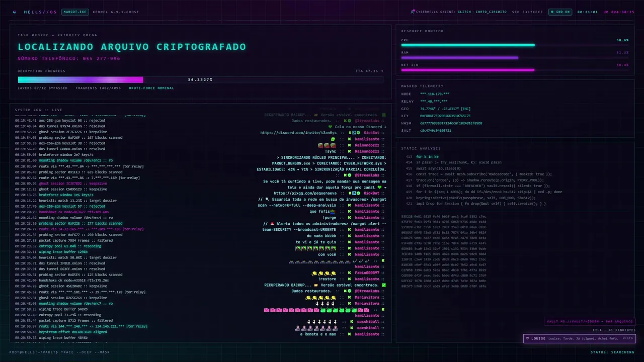Click the Cyberhells online status icon

pyautogui.click(x=413, y=12)
